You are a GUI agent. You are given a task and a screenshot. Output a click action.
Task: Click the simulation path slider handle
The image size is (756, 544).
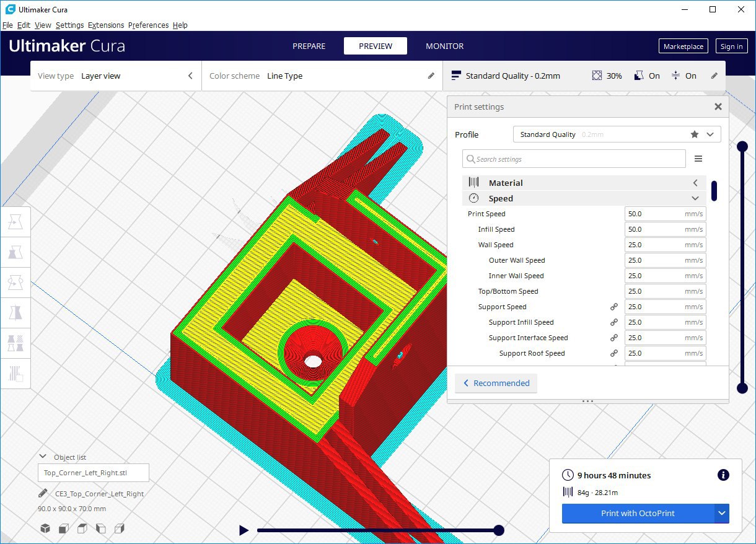point(499,530)
